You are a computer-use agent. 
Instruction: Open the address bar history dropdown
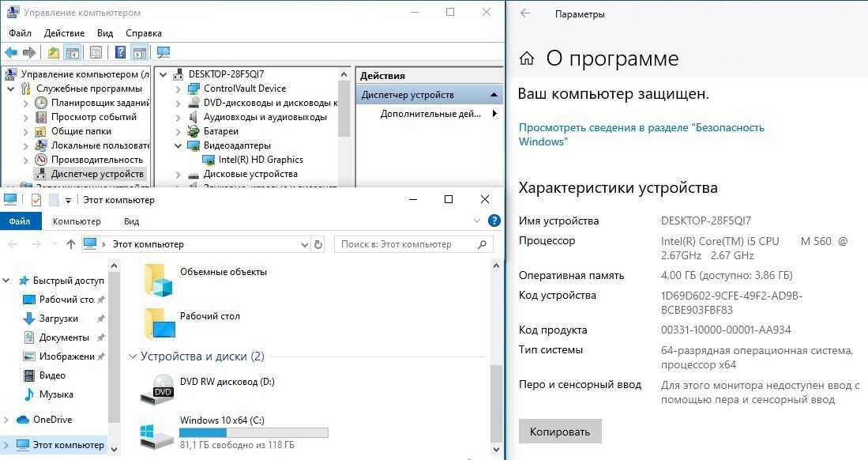click(x=306, y=244)
